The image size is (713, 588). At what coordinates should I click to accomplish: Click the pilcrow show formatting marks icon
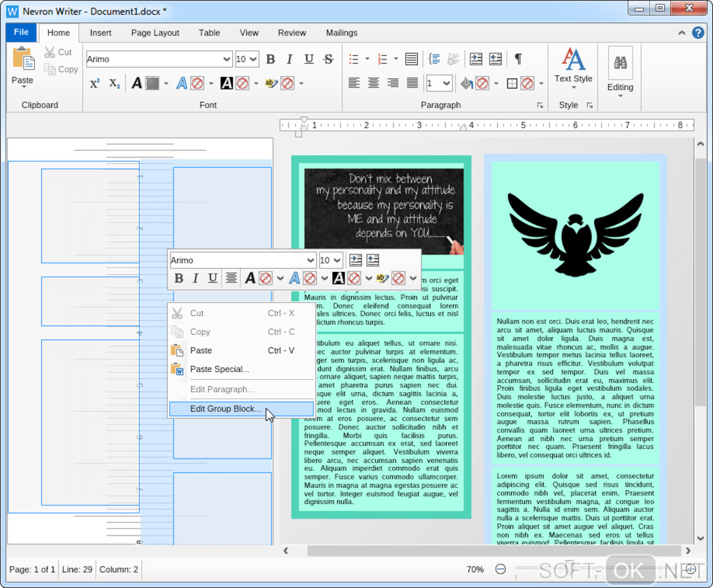coord(518,59)
